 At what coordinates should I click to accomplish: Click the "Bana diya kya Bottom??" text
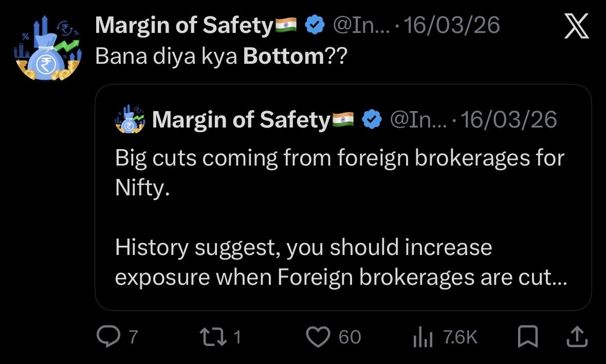221,56
